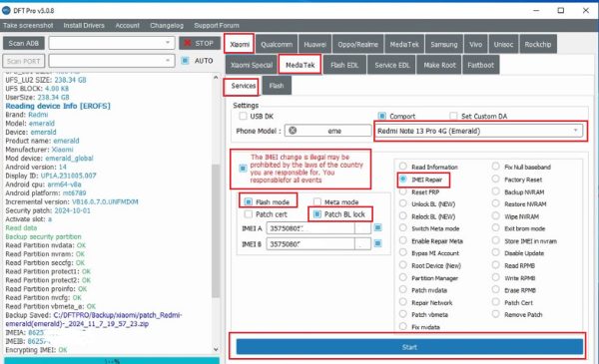Viewport: 599px width, 364px height.
Task: Select Read Information radio option
Action: [x=403, y=167]
